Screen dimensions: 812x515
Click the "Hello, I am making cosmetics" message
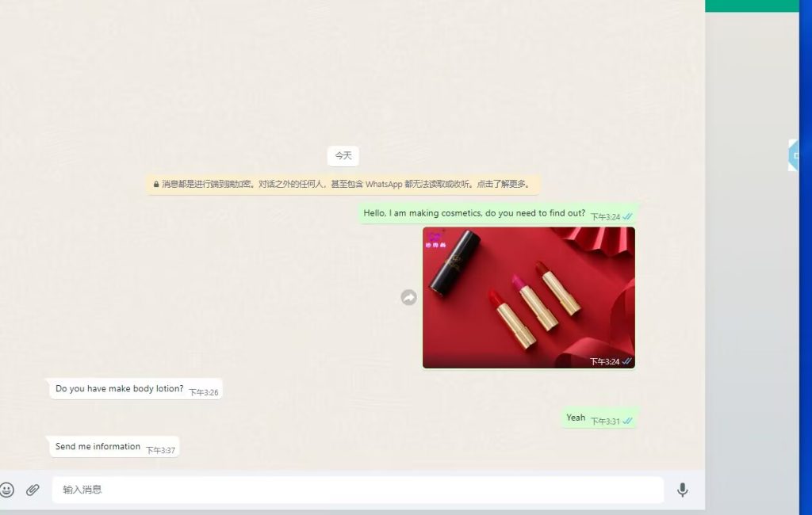coord(474,213)
